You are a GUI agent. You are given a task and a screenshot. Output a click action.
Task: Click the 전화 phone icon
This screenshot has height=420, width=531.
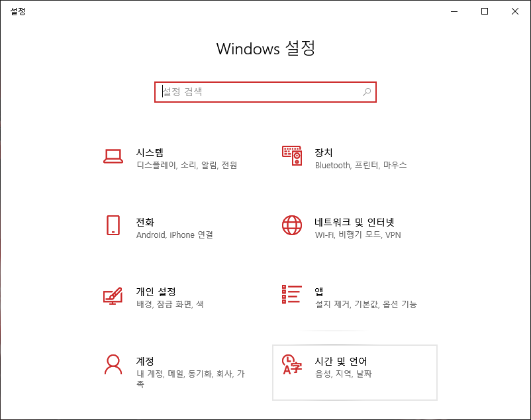113,225
